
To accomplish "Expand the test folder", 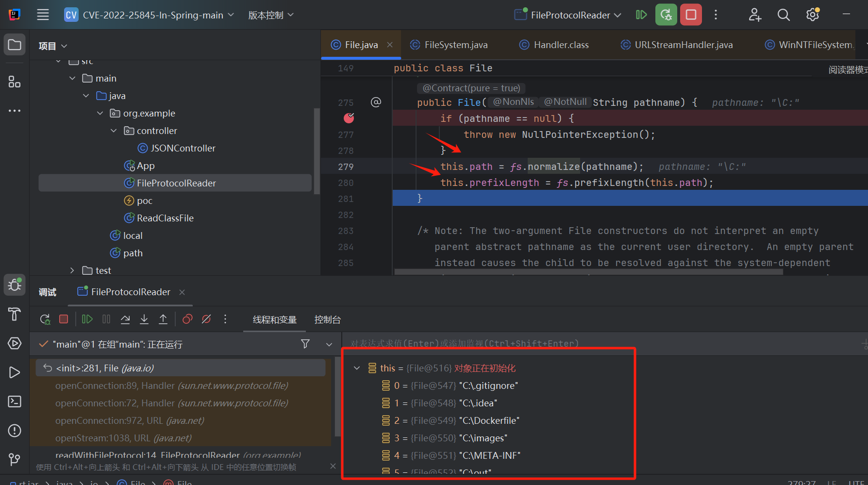I will pos(72,270).
